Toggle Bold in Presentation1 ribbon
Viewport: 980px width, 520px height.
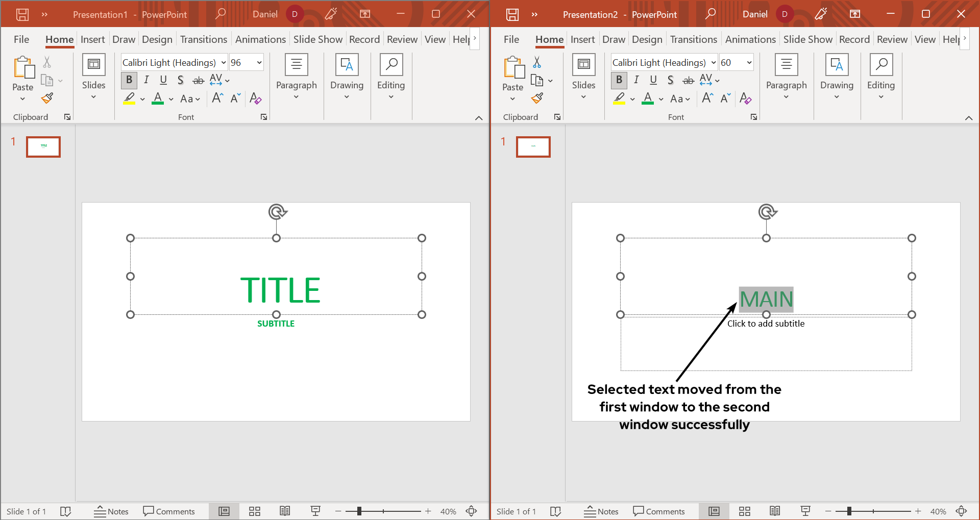(x=129, y=80)
